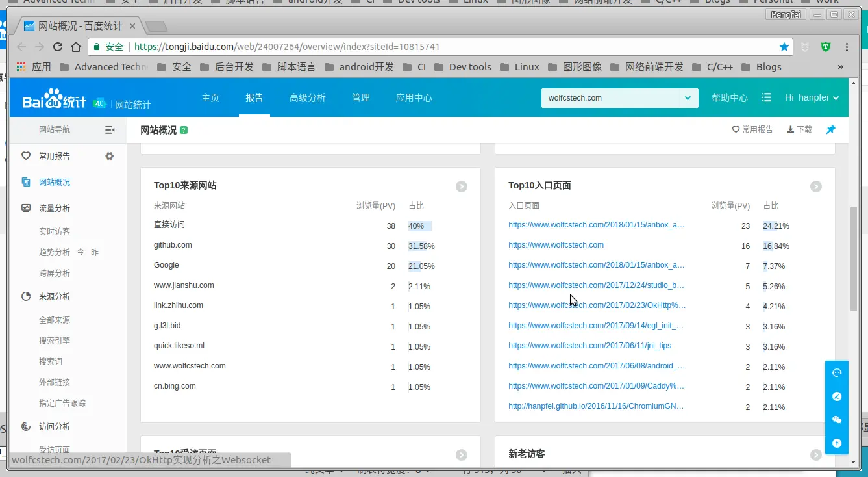This screenshot has width=868, height=477.
Task: Open the jni_tips entry page link
Action: tap(589, 346)
